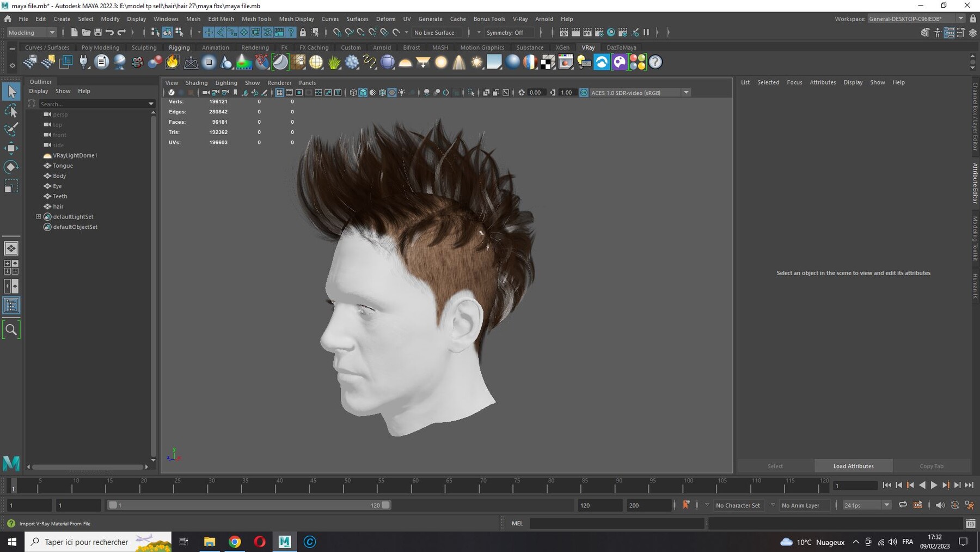The height and width of the screenshot is (552, 980).
Task: Click the V-Ray fire icon on the shelf
Action: [x=173, y=62]
